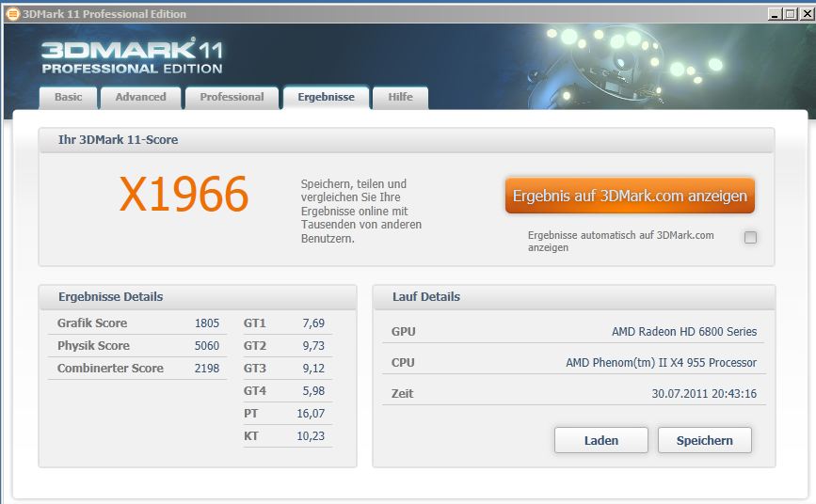The height and width of the screenshot is (504, 816).
Task: Select Physik Score value 5060
Action: pos(207,345)
